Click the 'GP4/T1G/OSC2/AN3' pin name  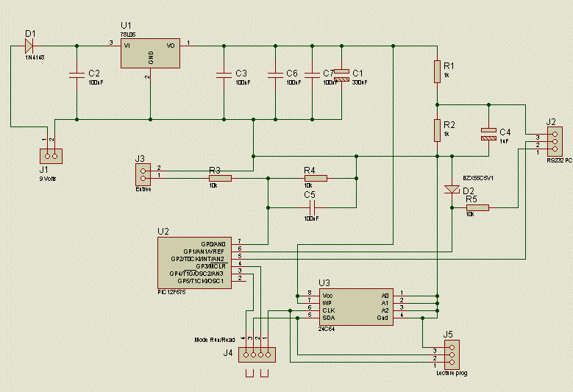coord(196,274)
